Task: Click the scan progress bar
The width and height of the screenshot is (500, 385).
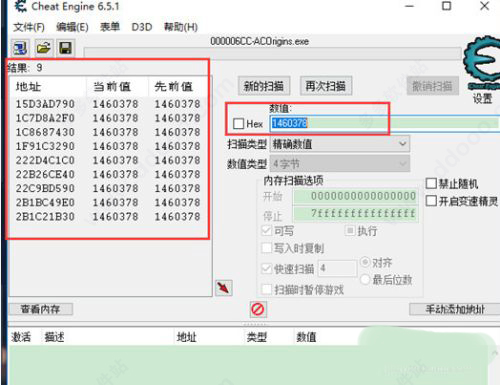Action: pyautogui.click(x=273, y=53)
